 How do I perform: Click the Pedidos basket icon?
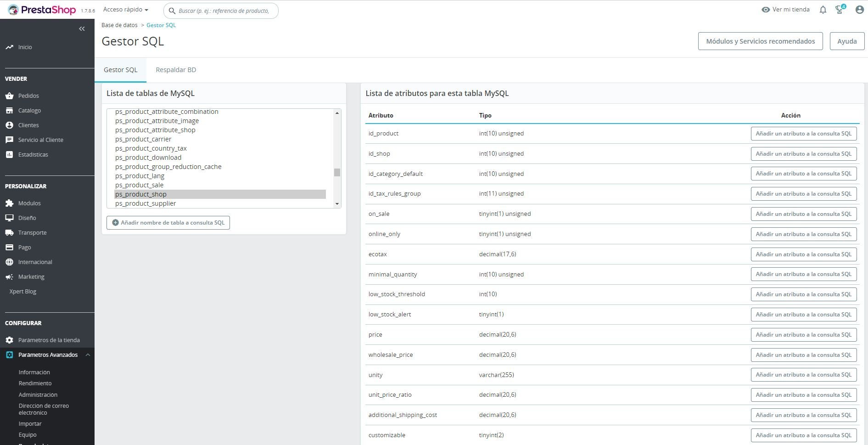coord(9,96)
